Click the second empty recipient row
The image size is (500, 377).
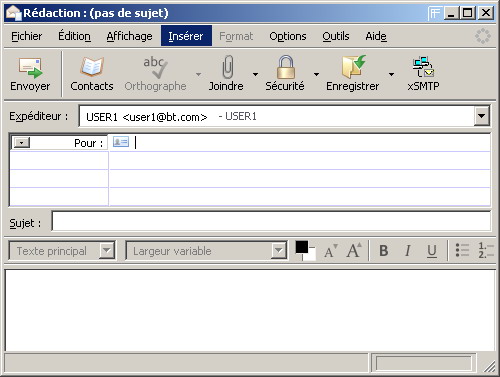point(250,178)
